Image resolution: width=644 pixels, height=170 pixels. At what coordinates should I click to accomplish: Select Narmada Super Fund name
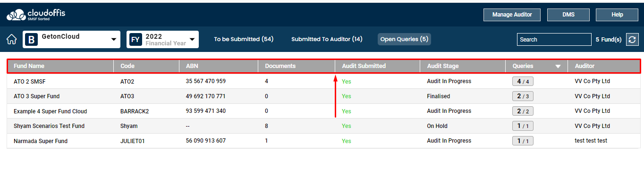click(41, 141)
